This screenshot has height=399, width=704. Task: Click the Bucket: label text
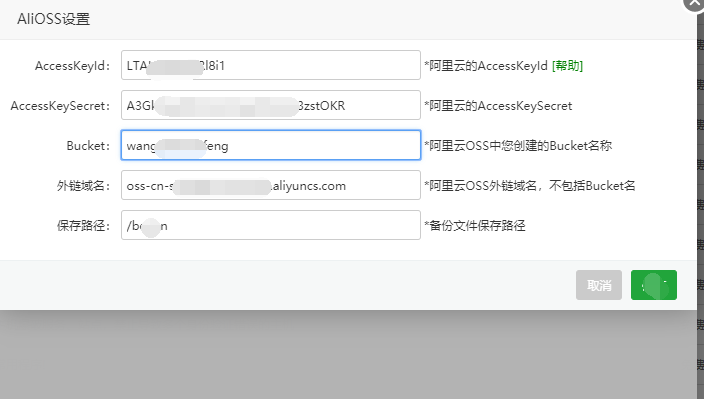[88, 146]
